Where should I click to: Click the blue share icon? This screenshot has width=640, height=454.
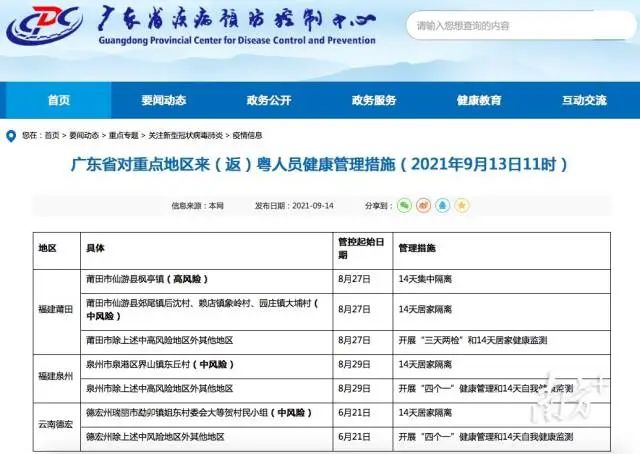(x=442, y=205)
